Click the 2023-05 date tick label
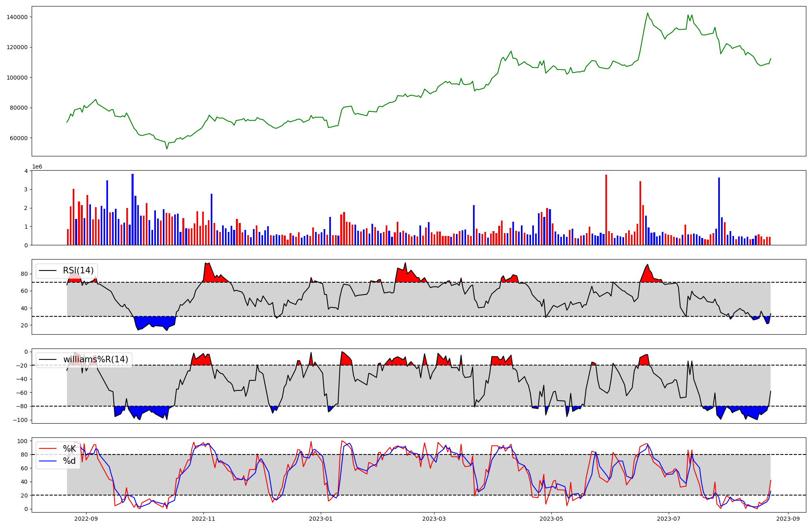This screenshot has width=812, height=528. click(x=551, y=519)
